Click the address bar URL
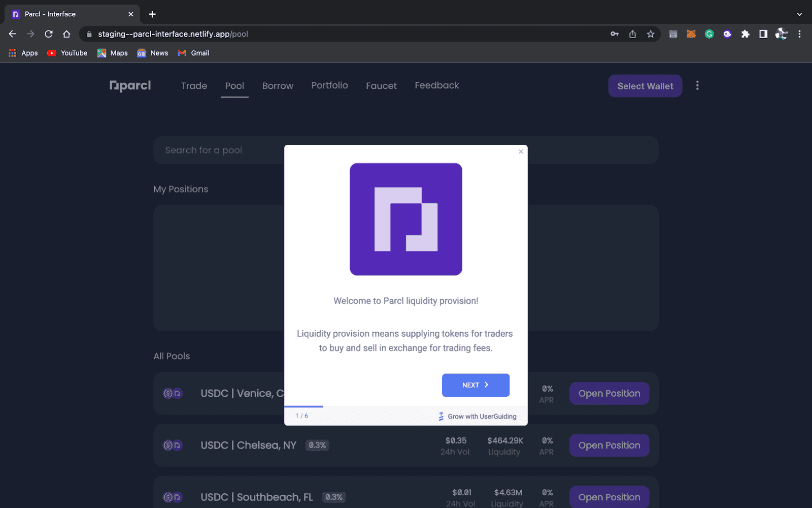The height and width of the screenshot is (508, 812). pyautogui.click(x=173, y=34)
